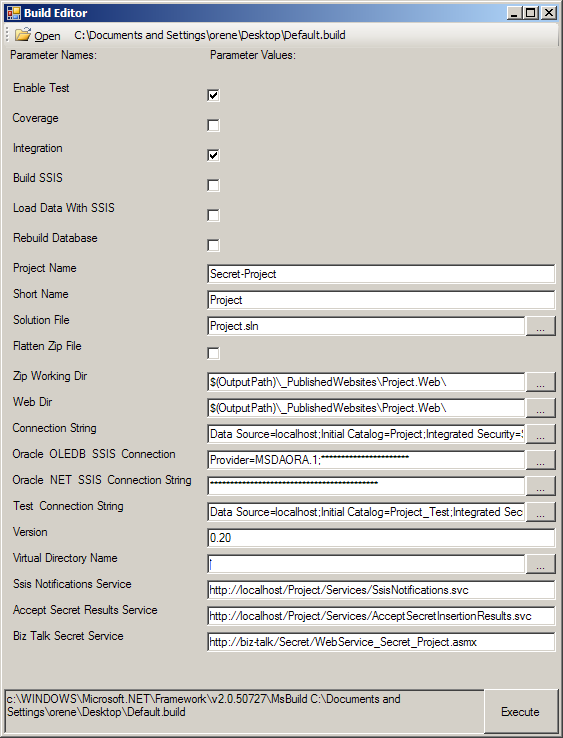The image size is (563, 738).
Task: Enable the Coverage checkbox
Action: click(213, 125)
